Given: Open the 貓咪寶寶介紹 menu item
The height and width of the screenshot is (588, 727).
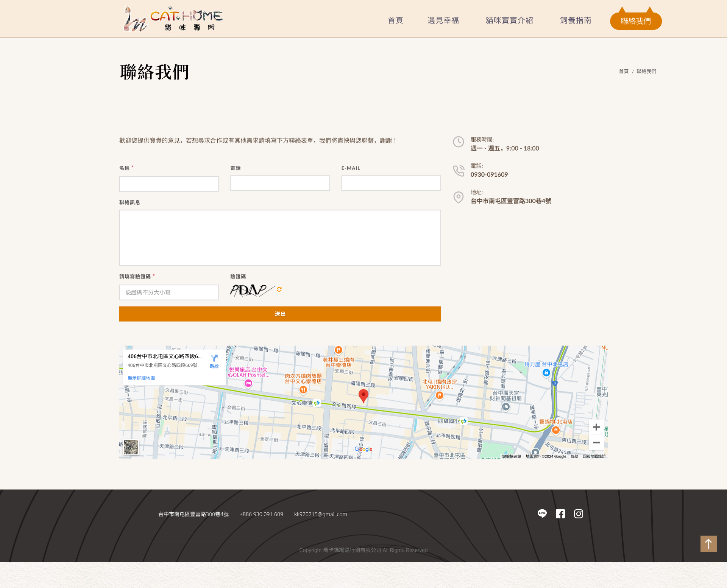Looking at the screenshot, I should click(509, 20).
